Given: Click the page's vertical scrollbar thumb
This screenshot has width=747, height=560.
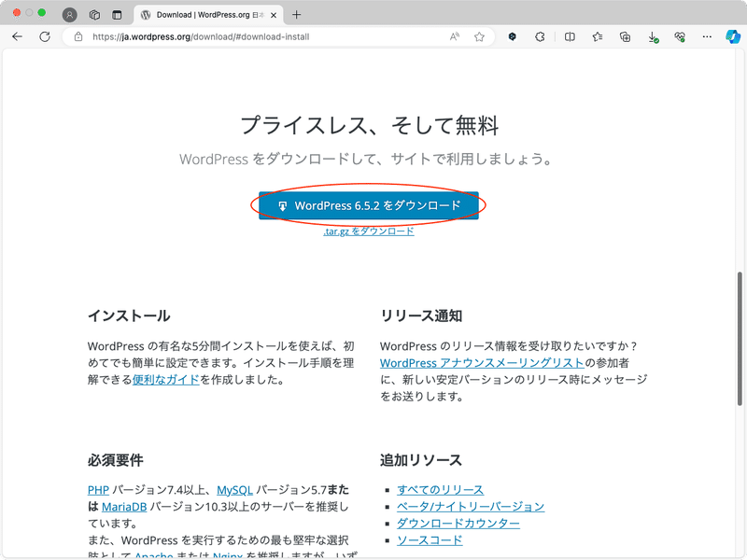Looking at the screenshot, I should click(740, 339).
